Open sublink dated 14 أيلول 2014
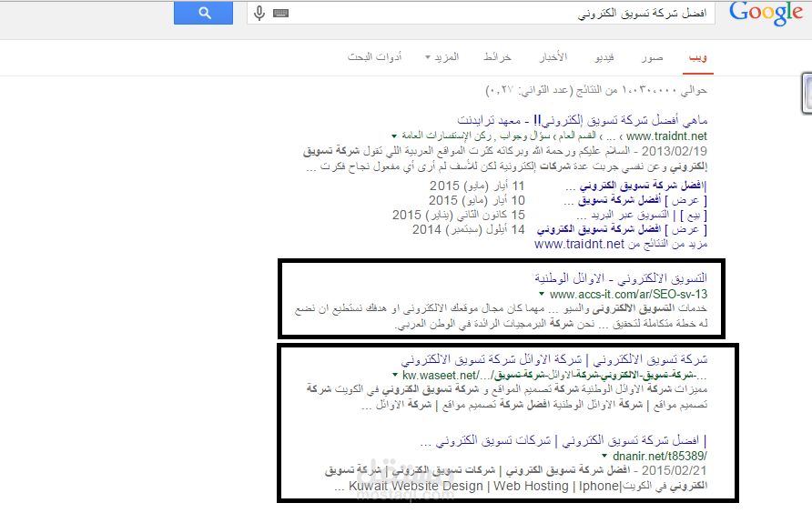Screen dimensions: 812x513 click(x=622, y=229)
